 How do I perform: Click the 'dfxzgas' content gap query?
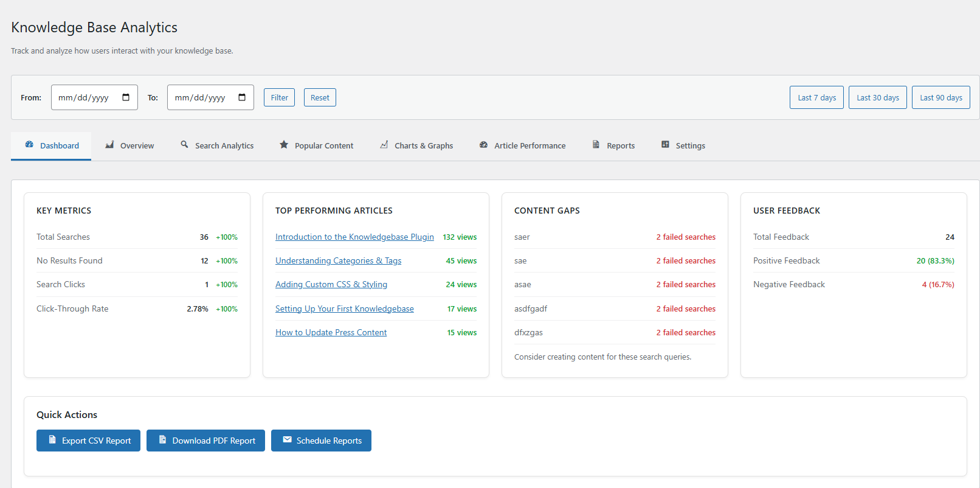pos(528,332)
